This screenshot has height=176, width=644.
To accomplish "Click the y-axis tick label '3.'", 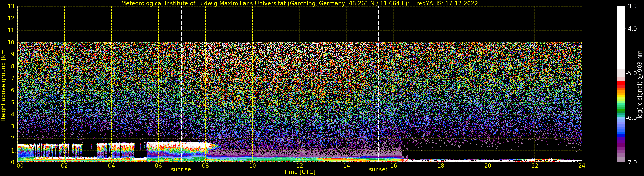I will click(x=13, y=126).
